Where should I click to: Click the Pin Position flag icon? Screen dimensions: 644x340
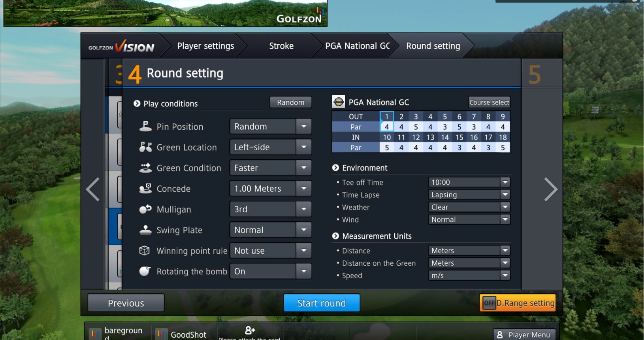(145, 127)
